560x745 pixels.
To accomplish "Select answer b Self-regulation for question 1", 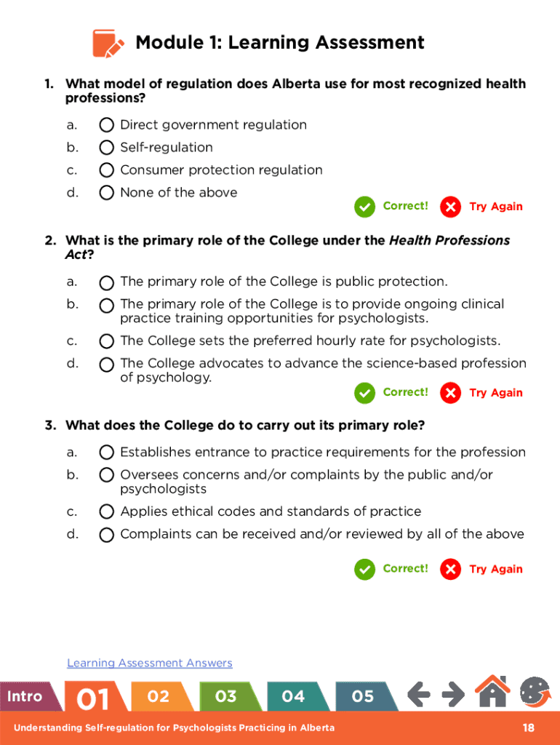I will [106, 147].
